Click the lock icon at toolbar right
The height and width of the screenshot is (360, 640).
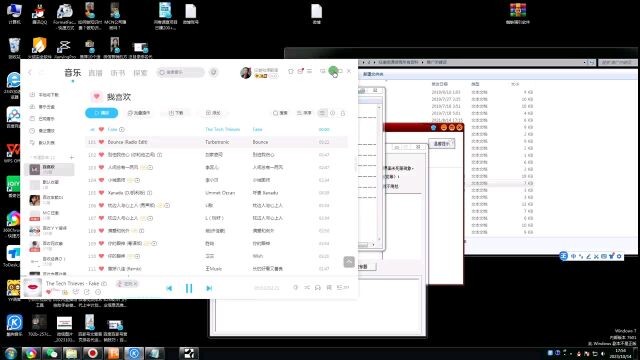(x=343, y=113)
